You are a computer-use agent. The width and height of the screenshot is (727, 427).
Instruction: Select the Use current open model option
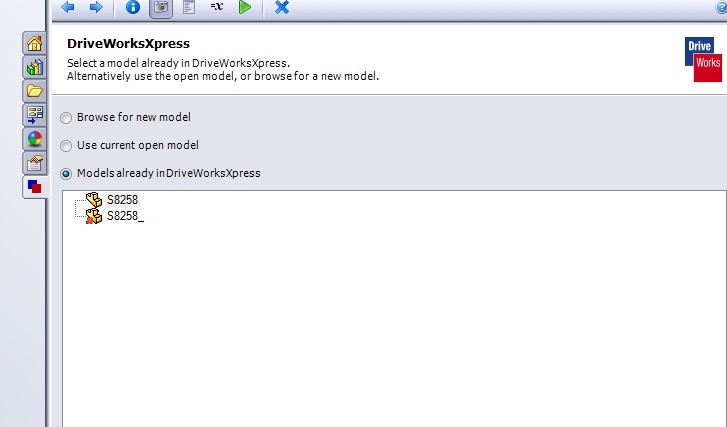(129, 146)
